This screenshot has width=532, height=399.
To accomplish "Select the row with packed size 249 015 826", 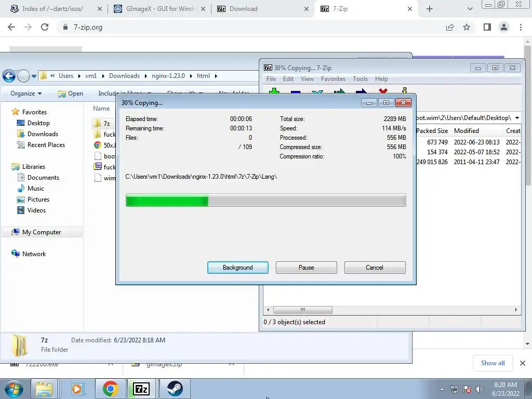I will click(468, 162).
